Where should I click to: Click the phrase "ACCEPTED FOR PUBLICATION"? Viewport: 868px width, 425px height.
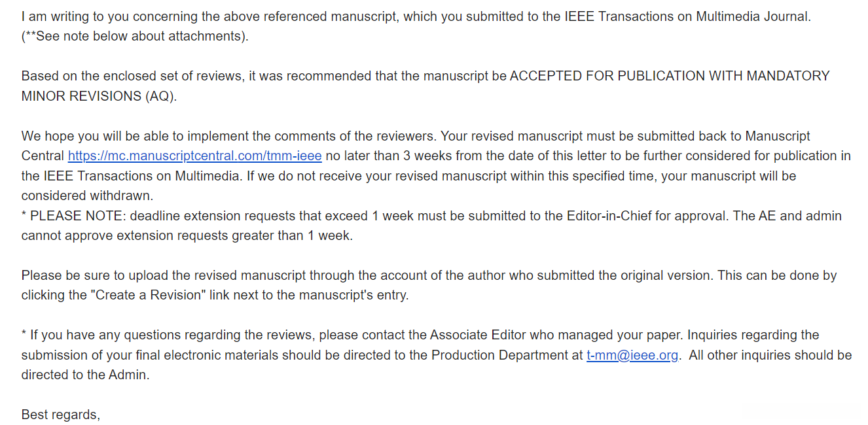pyautogui.click(x=590, y=76)
